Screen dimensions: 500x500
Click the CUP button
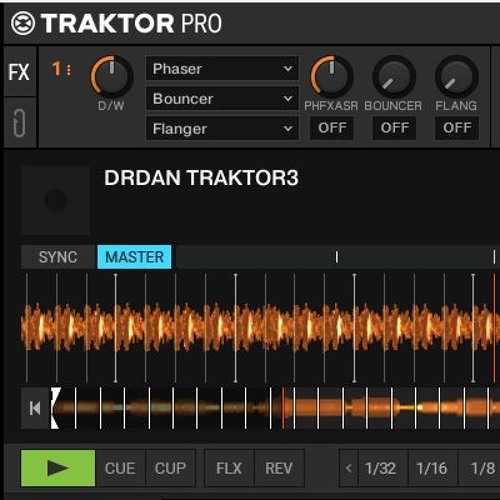[x=170, y=468]
